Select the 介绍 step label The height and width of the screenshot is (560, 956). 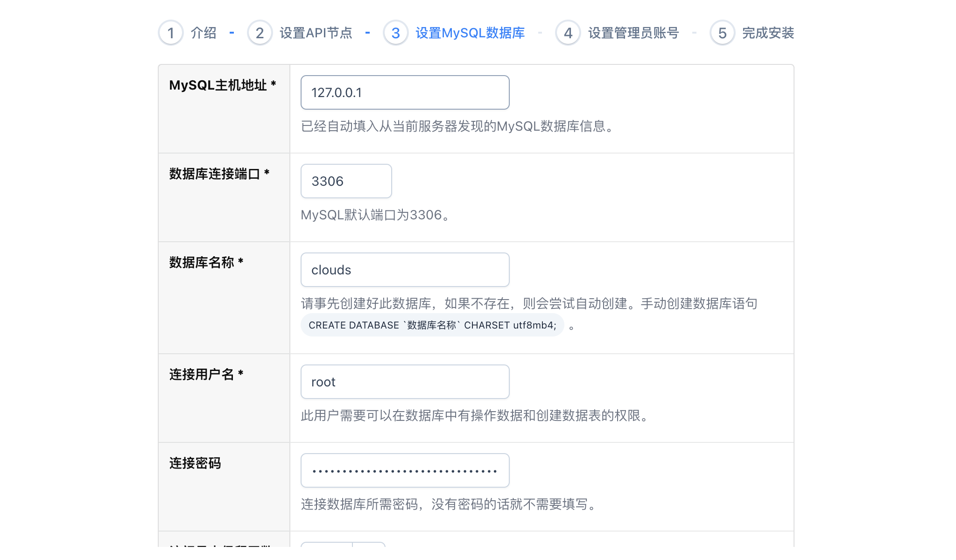click(x=203, y=33)
